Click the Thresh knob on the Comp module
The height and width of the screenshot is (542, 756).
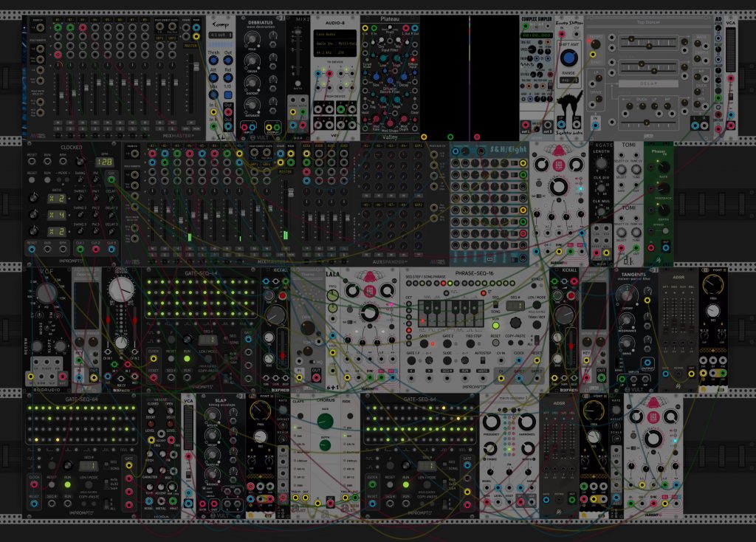pos(213,61)
